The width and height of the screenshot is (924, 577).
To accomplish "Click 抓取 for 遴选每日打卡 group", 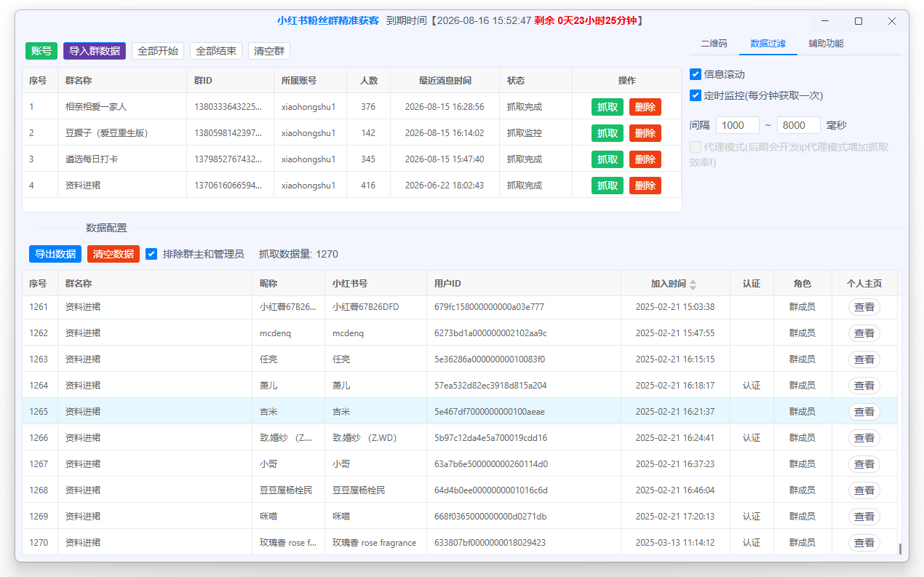I will pos(608,159).
